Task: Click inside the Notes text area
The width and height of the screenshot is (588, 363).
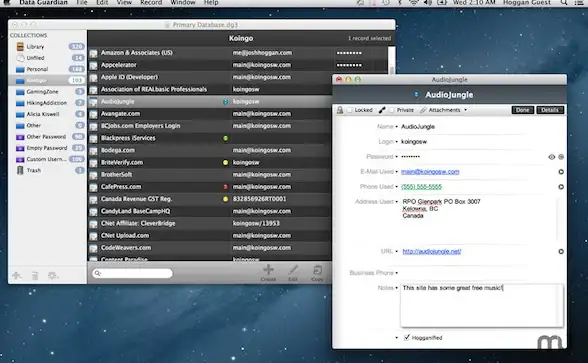Action: coord(482,305)
